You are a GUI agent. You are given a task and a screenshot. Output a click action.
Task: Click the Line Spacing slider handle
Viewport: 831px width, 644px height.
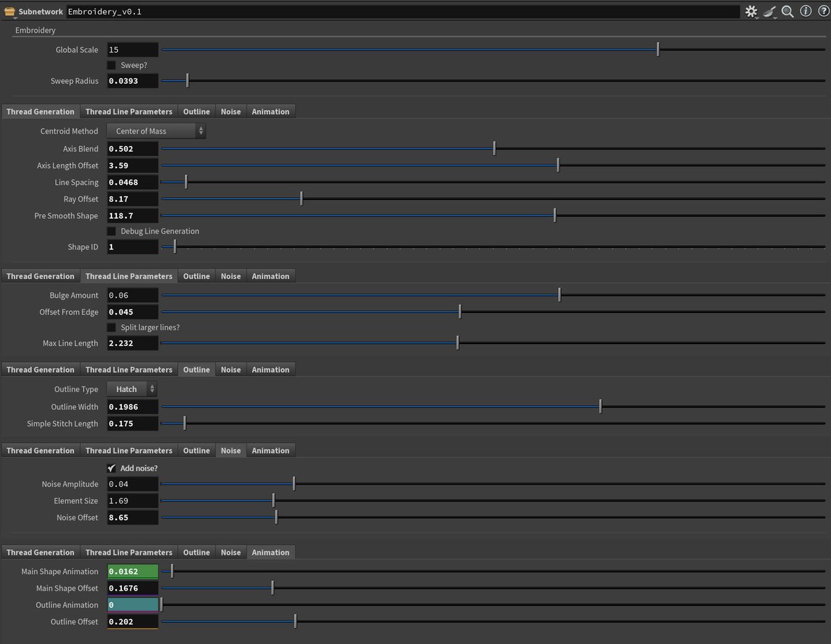point(186,182)
